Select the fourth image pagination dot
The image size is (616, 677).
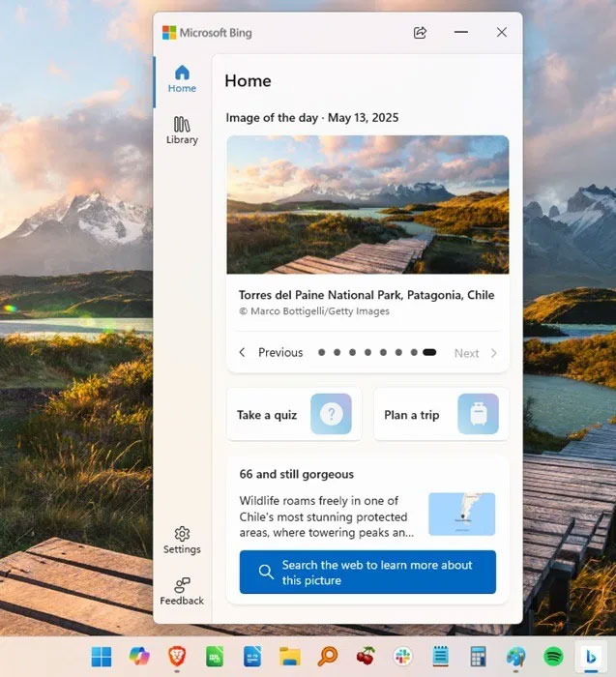coord(367,352)
